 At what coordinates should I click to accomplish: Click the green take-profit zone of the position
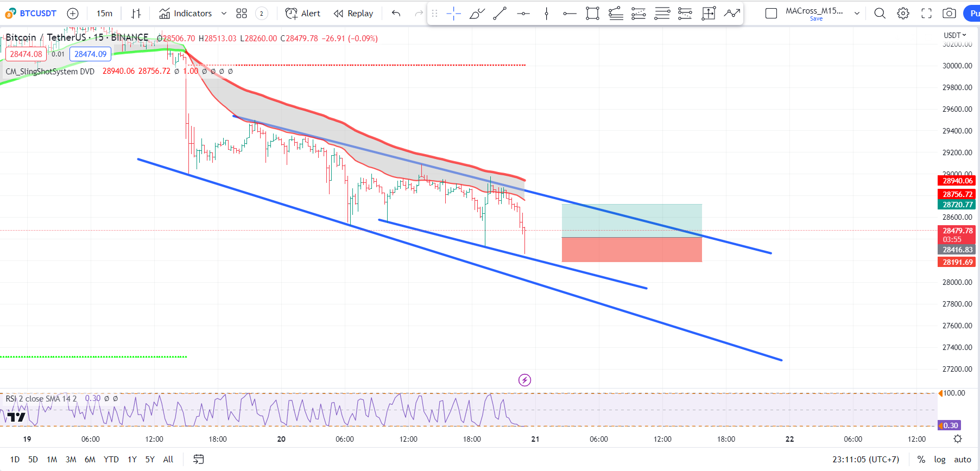point(632,221)
